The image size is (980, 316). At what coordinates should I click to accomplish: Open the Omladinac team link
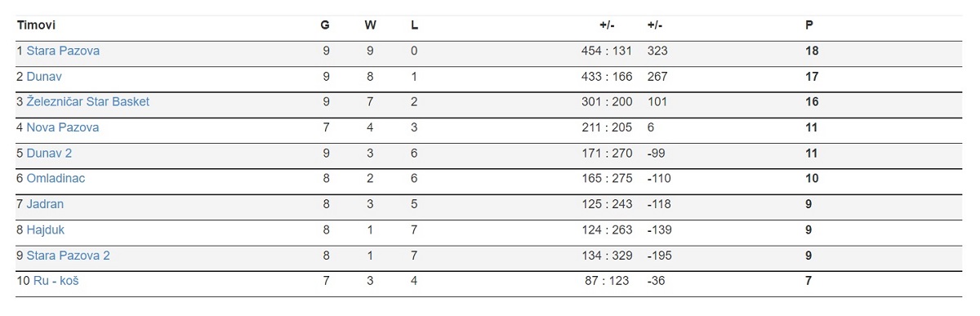click(x=56, y=178)
